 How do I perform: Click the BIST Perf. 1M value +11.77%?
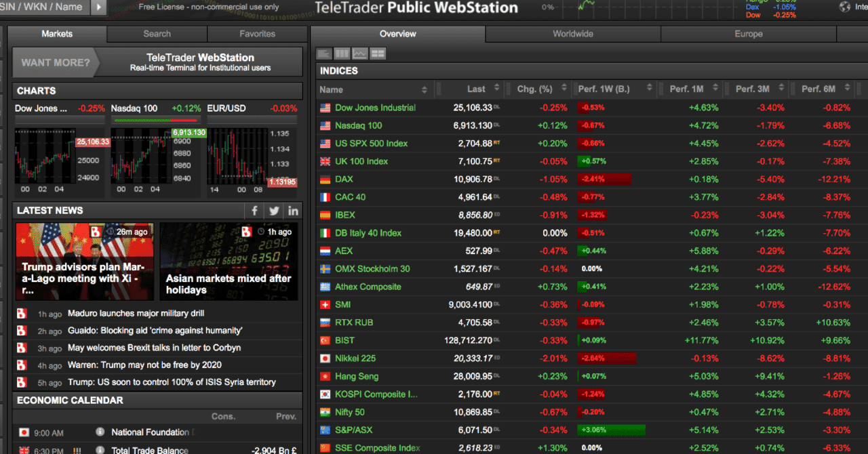[x=701, y=341]
